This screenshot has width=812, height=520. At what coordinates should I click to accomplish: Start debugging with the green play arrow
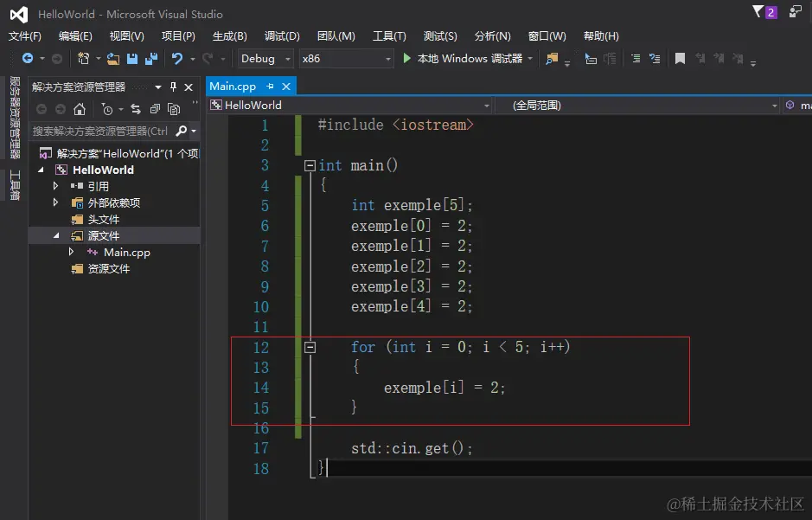[407, 59]
